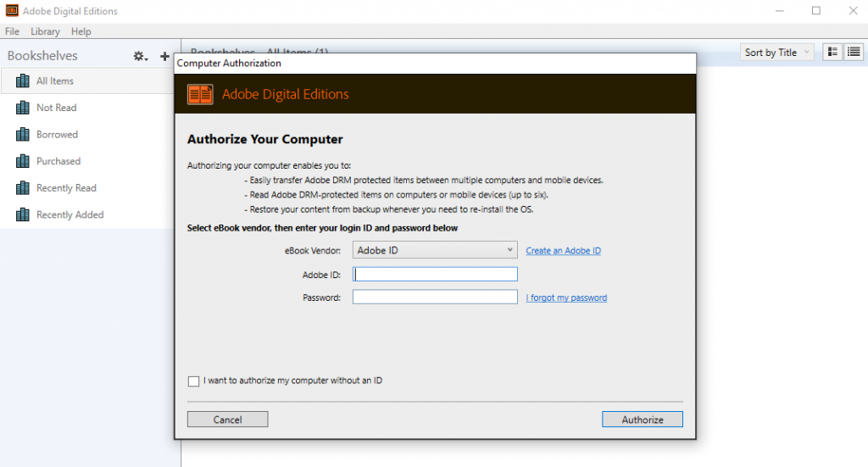Select the All Items bookshelf icon

23,81
